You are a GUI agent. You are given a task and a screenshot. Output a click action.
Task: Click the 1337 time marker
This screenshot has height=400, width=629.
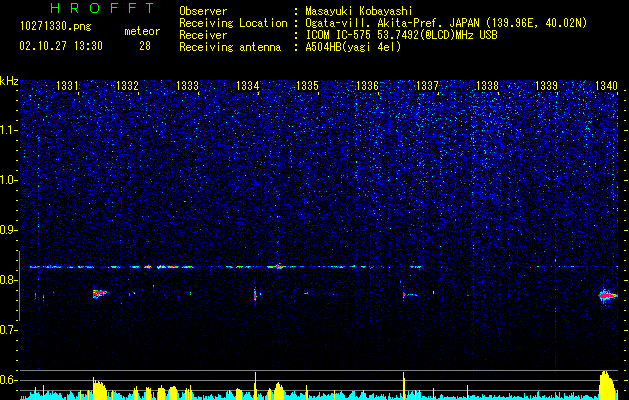(x=428, y=85)
